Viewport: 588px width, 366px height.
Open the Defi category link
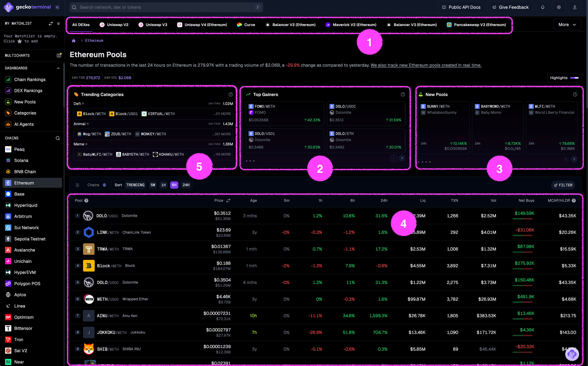point(78,104)
